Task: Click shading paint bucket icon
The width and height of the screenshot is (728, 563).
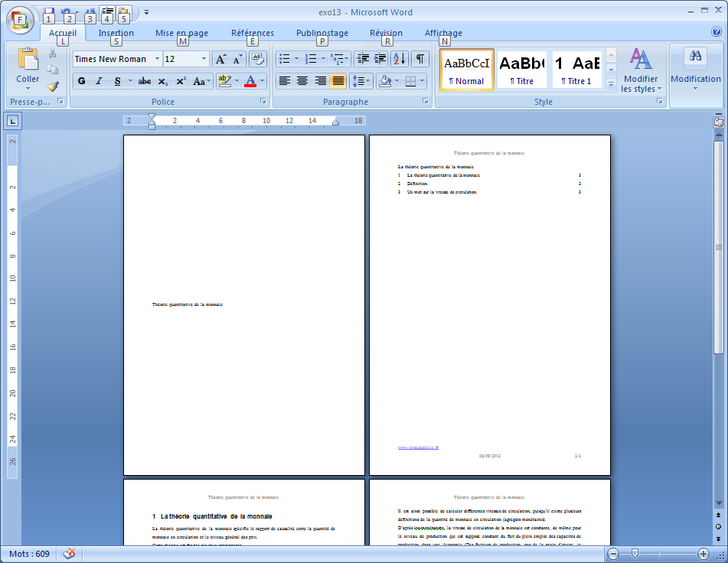Action: point(385,81)
